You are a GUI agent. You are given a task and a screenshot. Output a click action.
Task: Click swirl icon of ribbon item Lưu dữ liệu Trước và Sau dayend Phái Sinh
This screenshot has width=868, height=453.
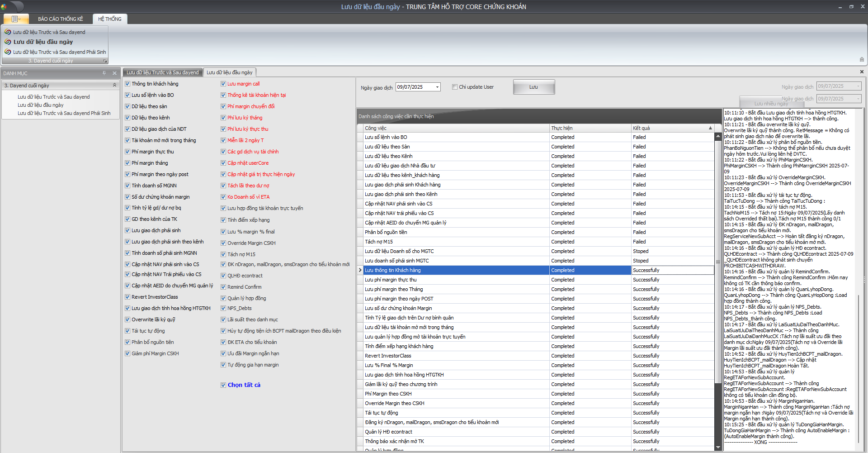[8, 52]
